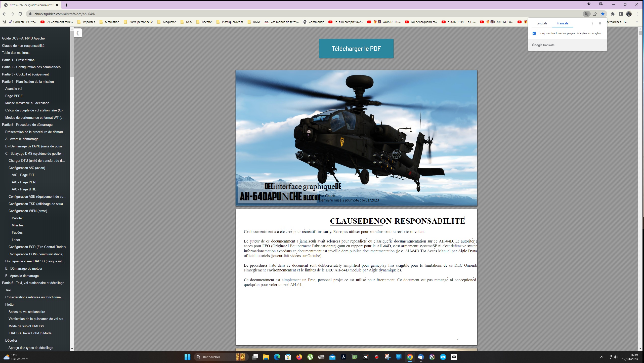This screenshot has height=363, width=644.
Task: Open the DCS bookmarks folder
Action: click(x=186, y=22)
